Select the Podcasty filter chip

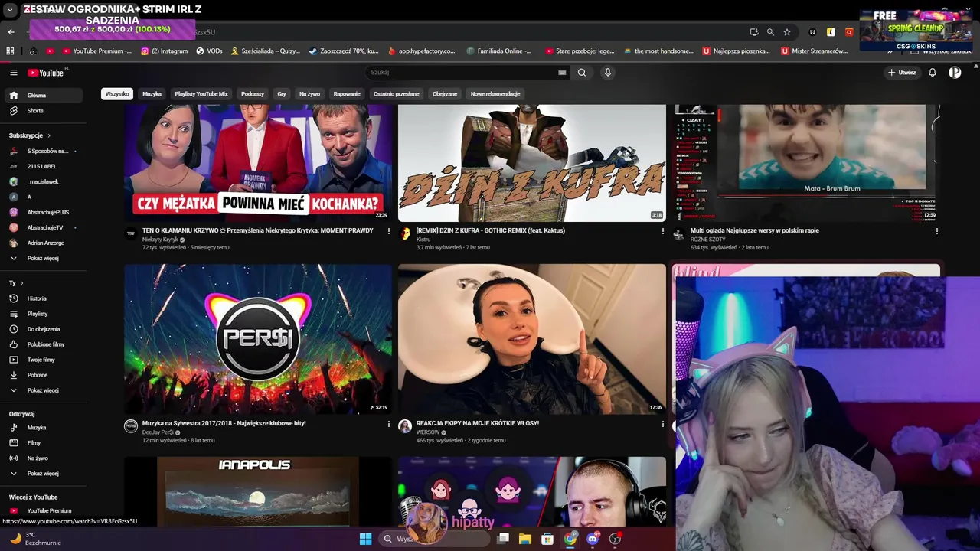(253, 94)
